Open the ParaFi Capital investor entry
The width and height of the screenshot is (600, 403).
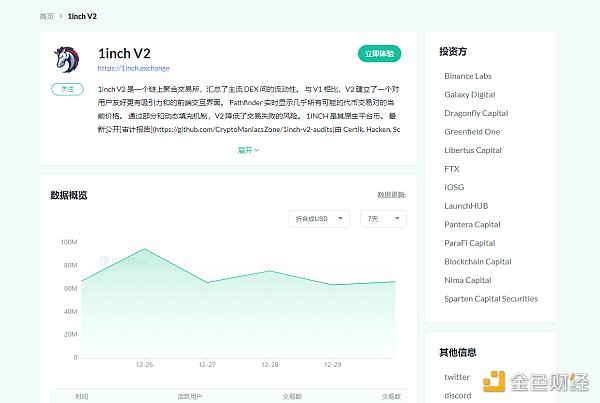click(x=470, y=243)
